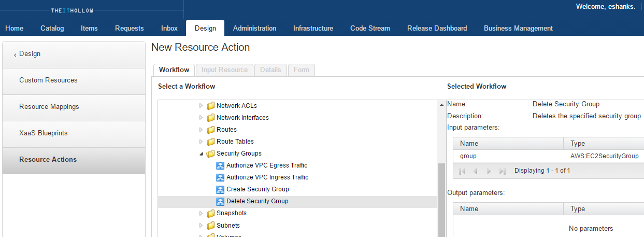Open XaaS Blueprints in sidebar
The width and height of the screenshot is (644, 237).
pyautogui.click(x=74, y=133)
